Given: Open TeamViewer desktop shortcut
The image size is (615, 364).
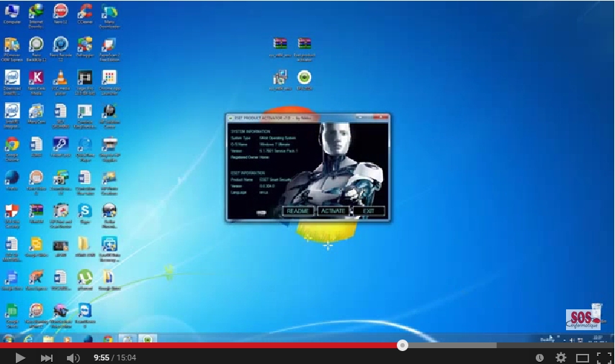Looking at the screenshot, I should point(85,315).
